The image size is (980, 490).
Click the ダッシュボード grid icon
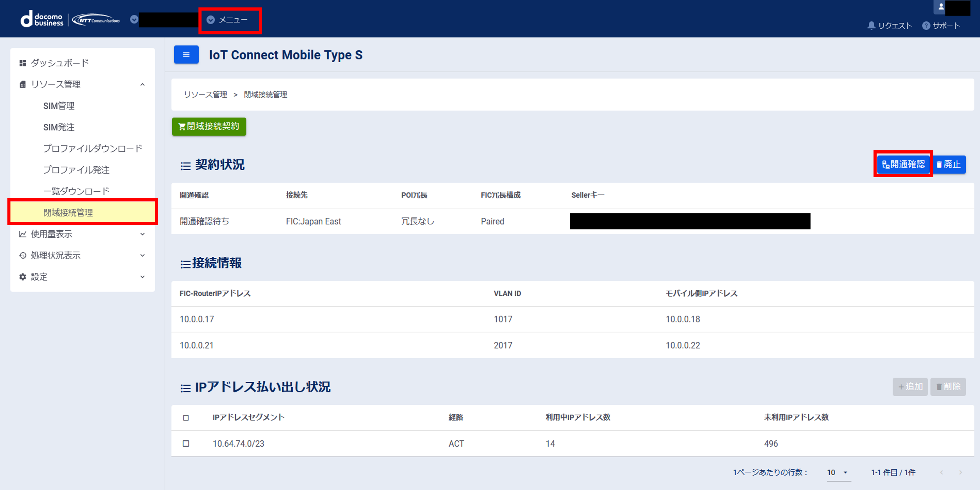23,63
